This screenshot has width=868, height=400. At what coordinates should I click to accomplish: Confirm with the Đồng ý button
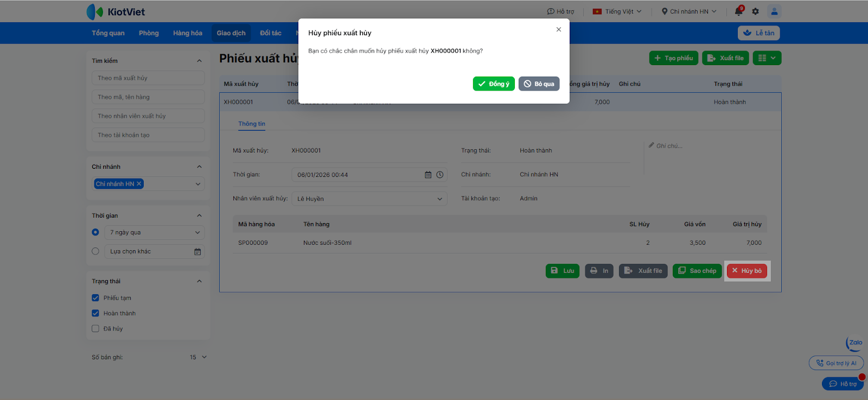point(494,84)
